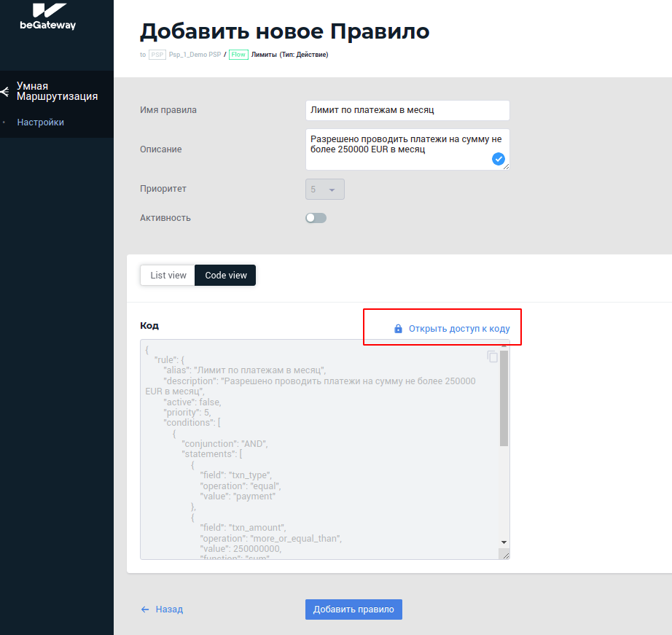Viewport: 672px width, 635px height.
Task: Click the beGateway logo
Action: 47,16
